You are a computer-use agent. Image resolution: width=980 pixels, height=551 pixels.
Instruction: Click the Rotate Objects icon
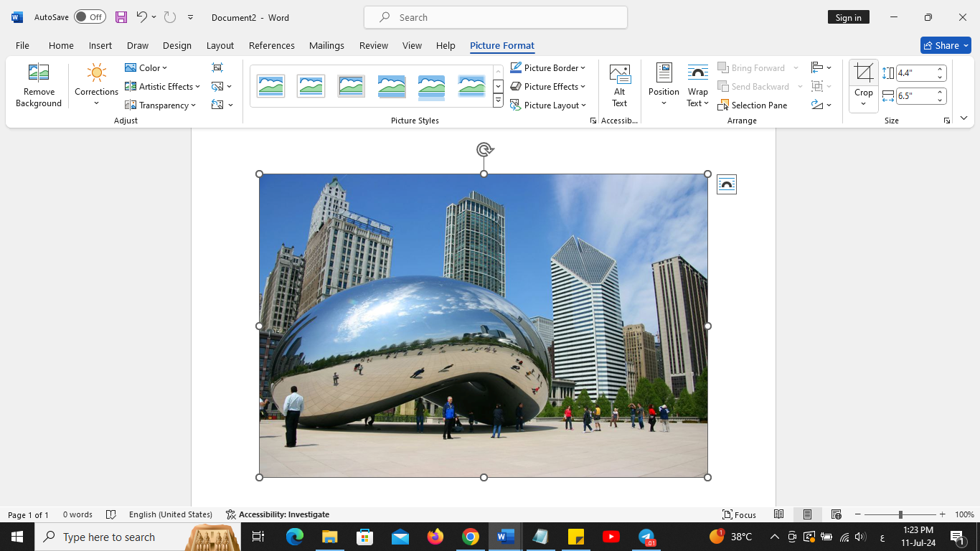tap(821, 105)
